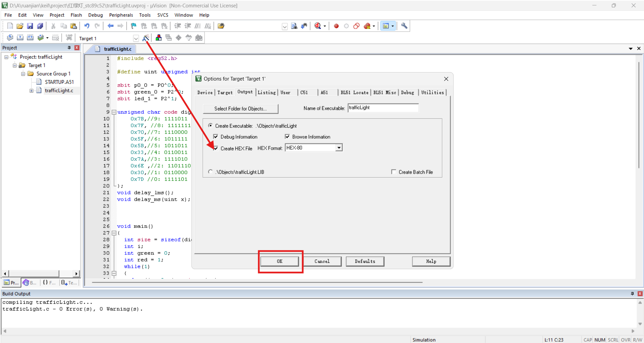Switch to C51 tab
Image resolution: width=644 pixels, height=343 pixels.
(x=304, y=93)
